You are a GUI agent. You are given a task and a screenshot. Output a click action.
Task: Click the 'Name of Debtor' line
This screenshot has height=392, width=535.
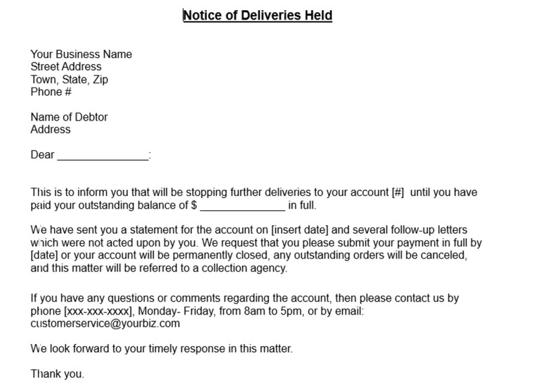(x=69, y=117)
